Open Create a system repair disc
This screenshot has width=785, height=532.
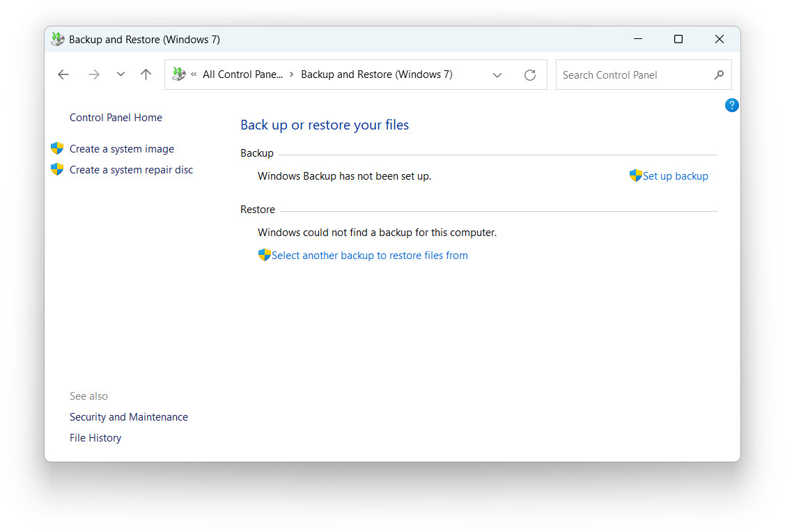(x=131, y=170)
